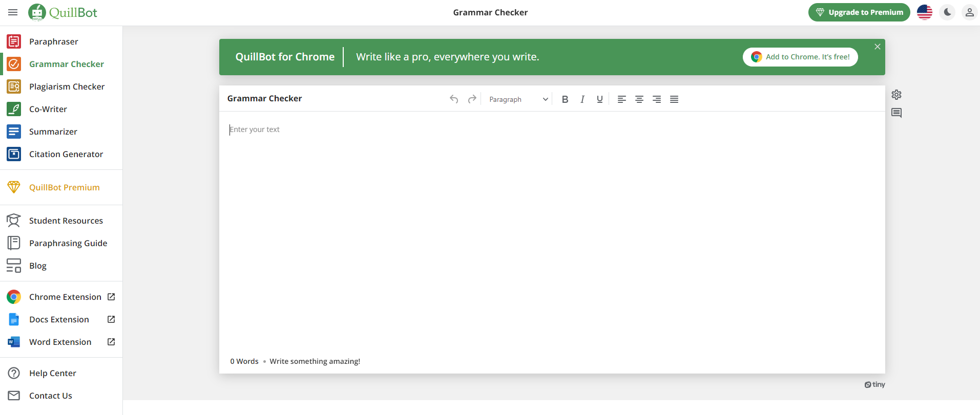The height and width of the screenshot is (415, 980).
Task: Click the Contact Us envelope icon
Action: coord(14,396)
